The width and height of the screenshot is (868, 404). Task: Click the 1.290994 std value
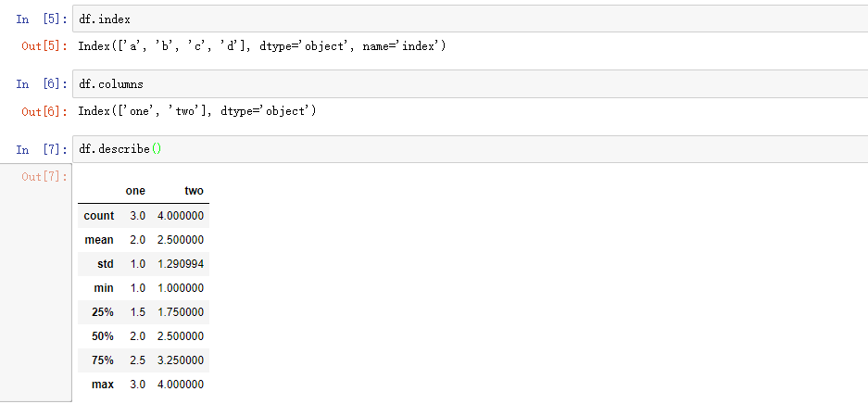click(x=181, y=264)
